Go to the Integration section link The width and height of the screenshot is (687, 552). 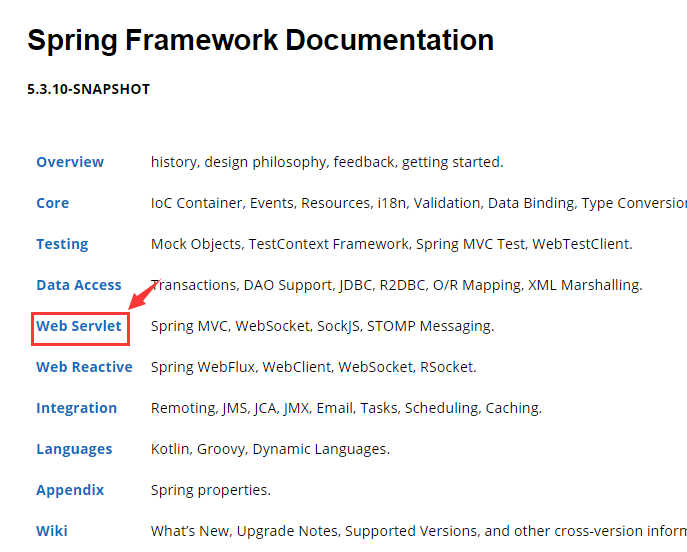(x=77, y=408)
